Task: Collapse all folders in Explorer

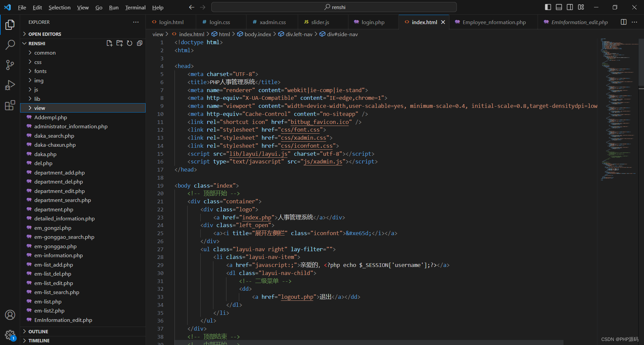Action: click(140, 43)
